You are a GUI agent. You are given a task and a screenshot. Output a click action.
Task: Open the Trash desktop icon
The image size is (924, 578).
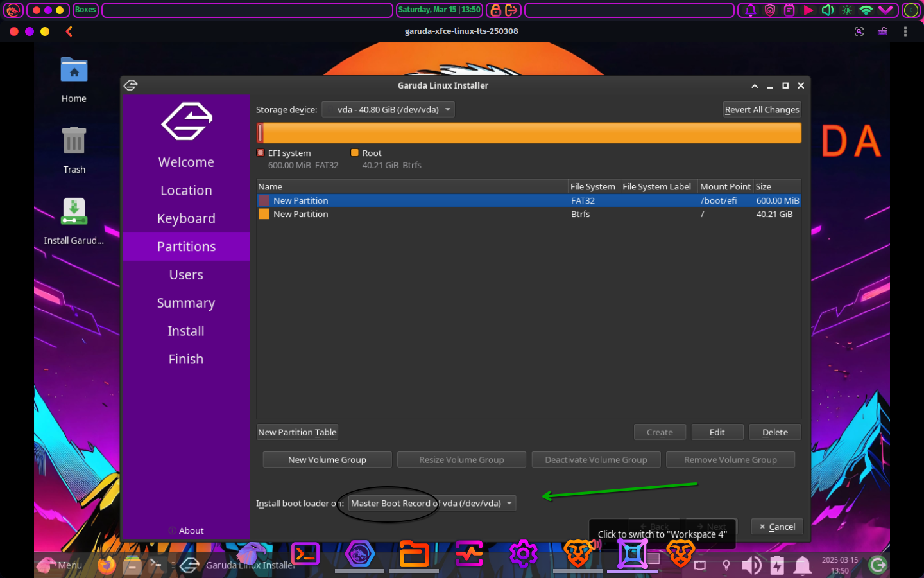point(74,151)
